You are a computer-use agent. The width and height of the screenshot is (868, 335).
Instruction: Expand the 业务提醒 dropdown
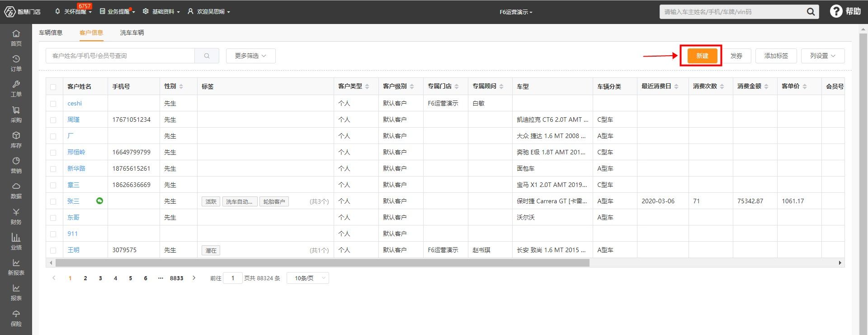tap(118, 12)
